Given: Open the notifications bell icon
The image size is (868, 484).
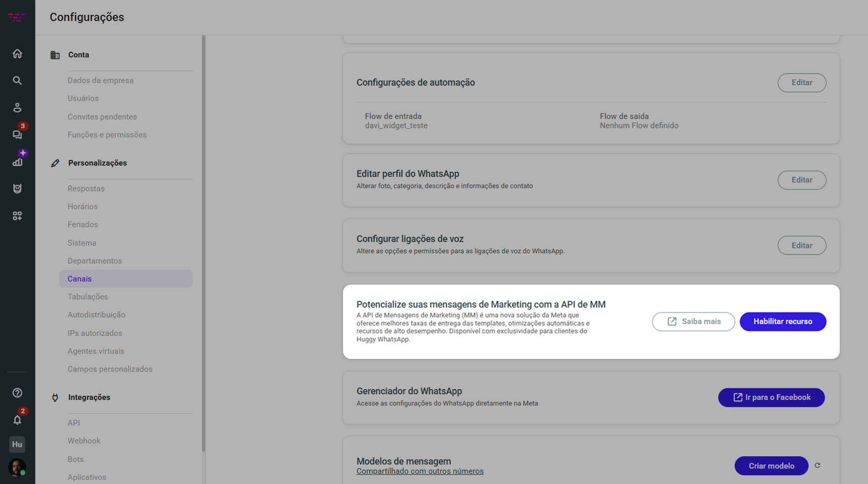Looking at the screenshot, I should coord(17,420).
